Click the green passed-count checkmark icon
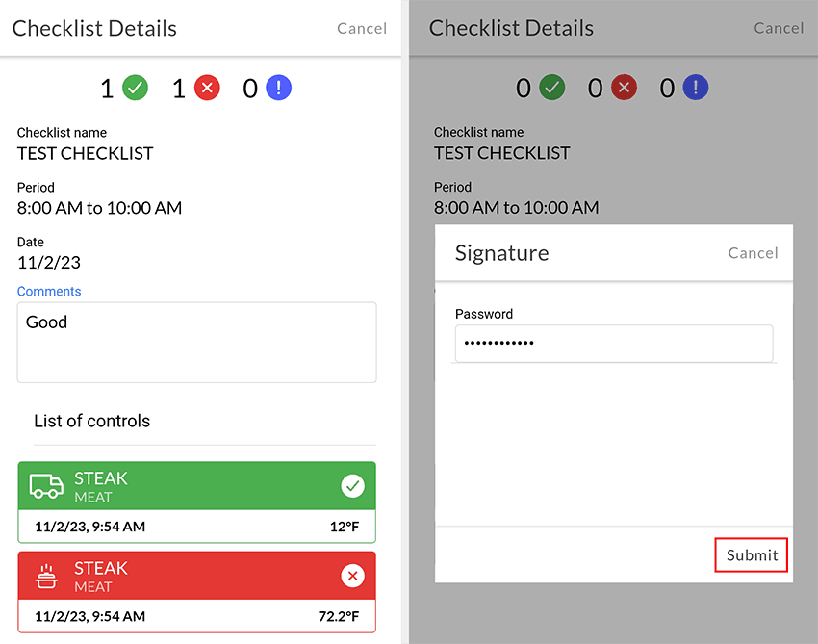 (135, 88)
